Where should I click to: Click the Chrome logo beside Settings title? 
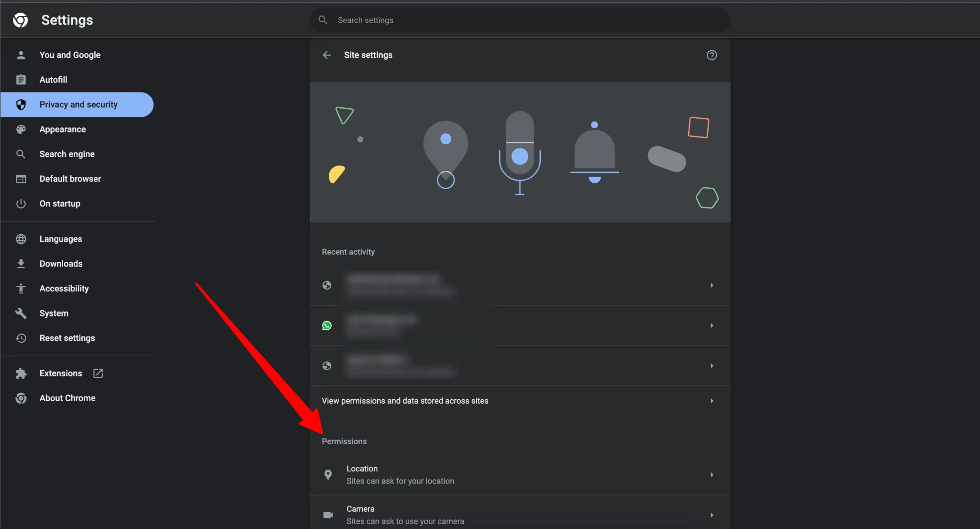click(20, 20)
